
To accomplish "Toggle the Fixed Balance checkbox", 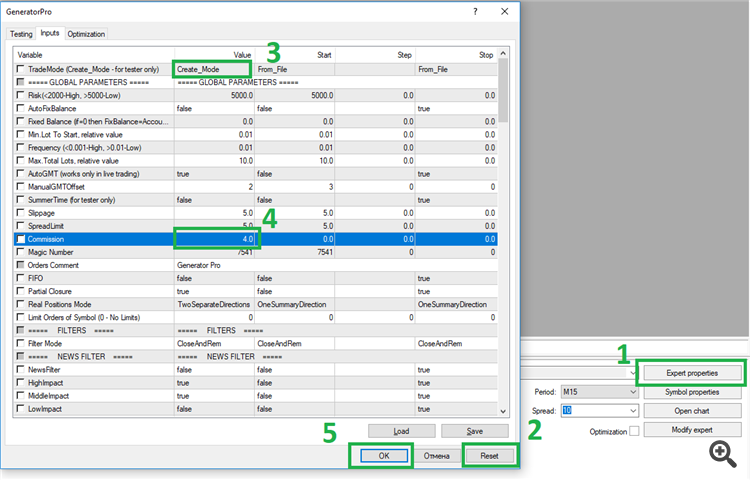I will point(21,121).
